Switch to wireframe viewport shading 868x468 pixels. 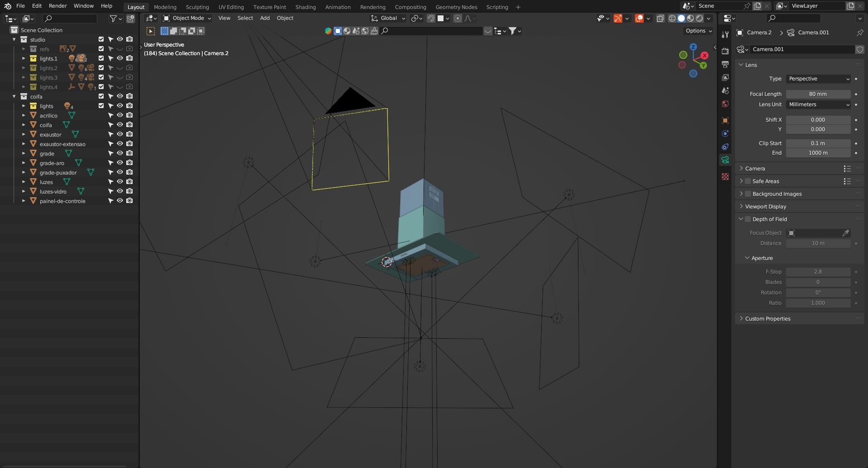click(672, 19)
